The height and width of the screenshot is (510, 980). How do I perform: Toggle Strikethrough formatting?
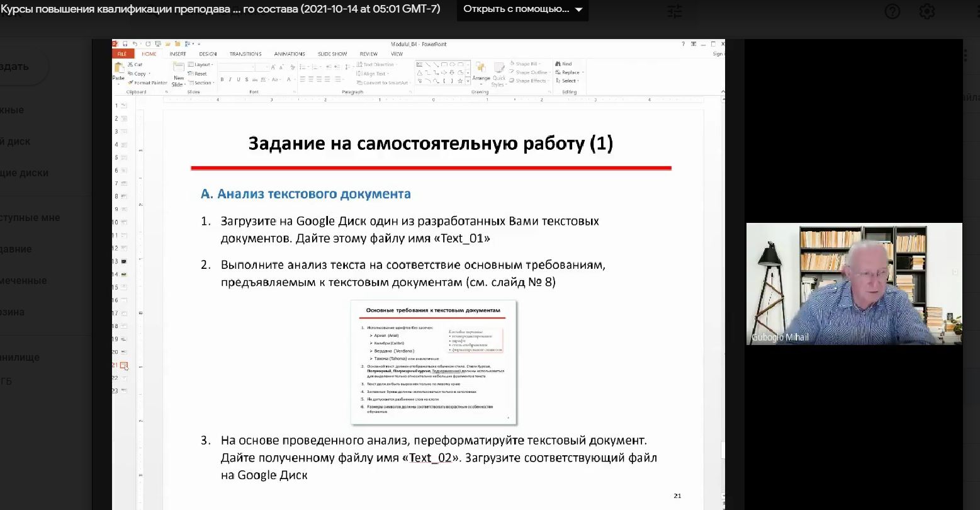(255, 79)
